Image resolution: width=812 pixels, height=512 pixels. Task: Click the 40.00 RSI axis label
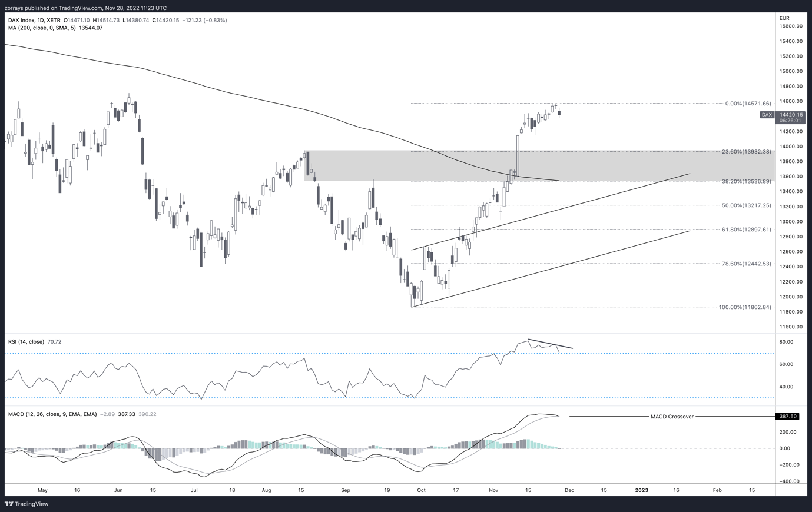786,387
